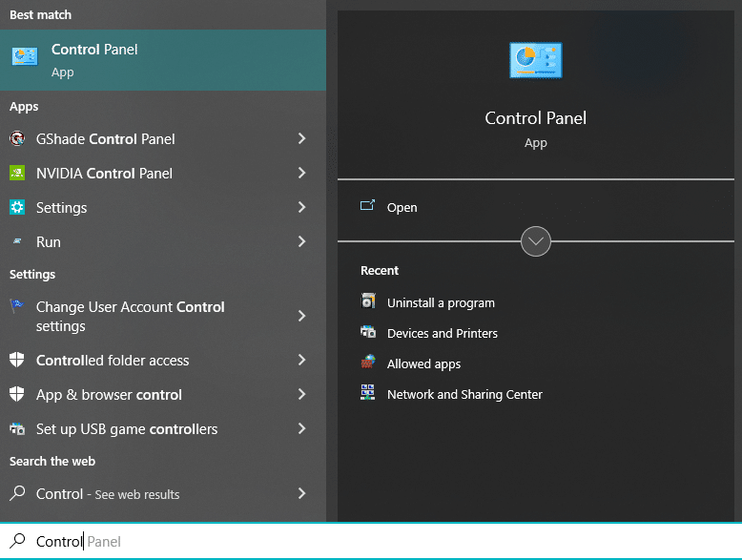Click the User Account Control flag icon
The height and width of the screenshot is (560, 742).
17,306
